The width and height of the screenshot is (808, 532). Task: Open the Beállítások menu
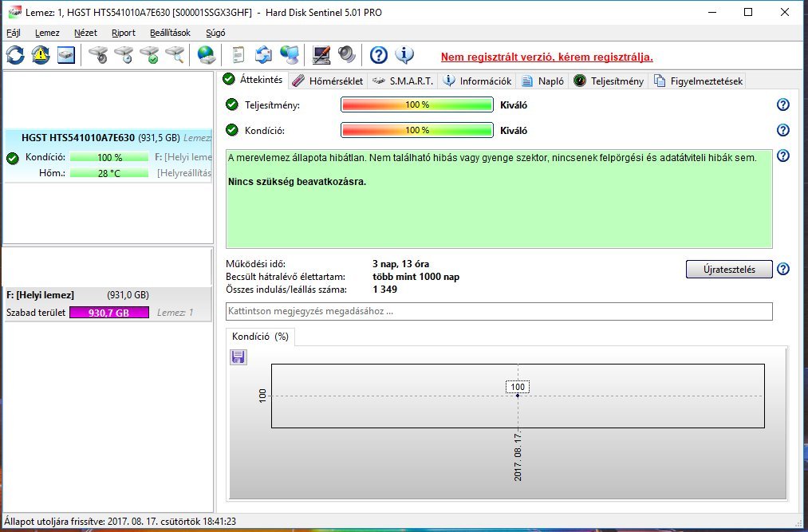(x=170, y=33)
